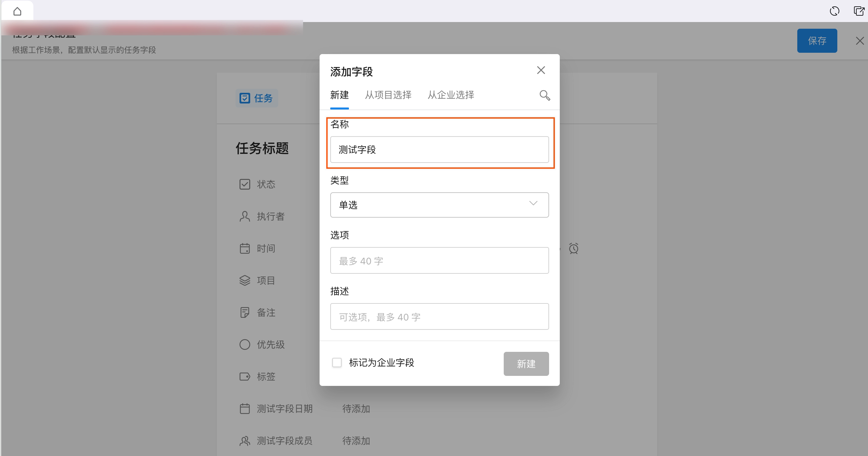This screenshot has width=868, height=456.
Task: Click the alarm clock reminder icon
Action: [x=573, y=249]
